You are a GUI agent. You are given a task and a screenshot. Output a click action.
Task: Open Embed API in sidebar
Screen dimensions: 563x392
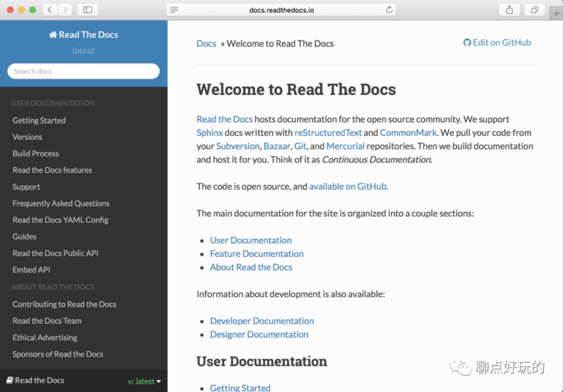[31, 269]
